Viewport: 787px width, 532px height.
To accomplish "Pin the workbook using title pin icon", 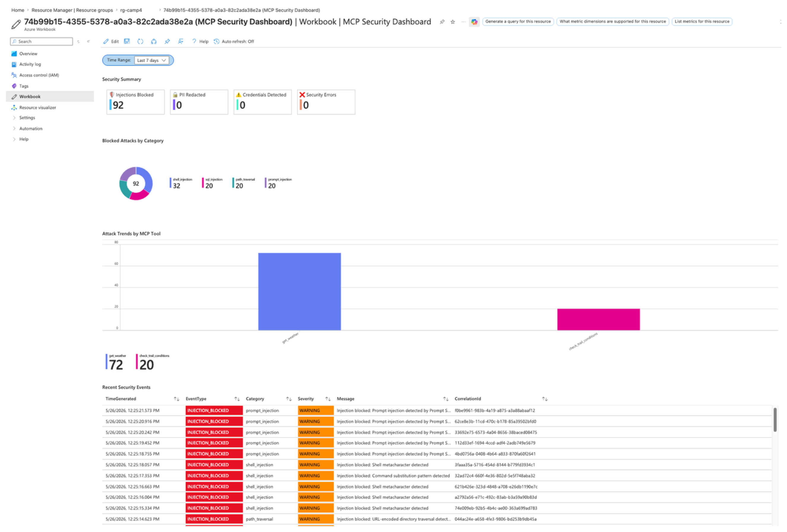I will pyautogui.click(x=442, y=22).
